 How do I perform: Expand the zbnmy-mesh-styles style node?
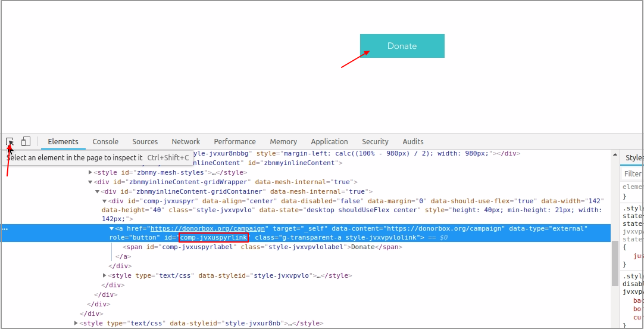click(90, 172)
